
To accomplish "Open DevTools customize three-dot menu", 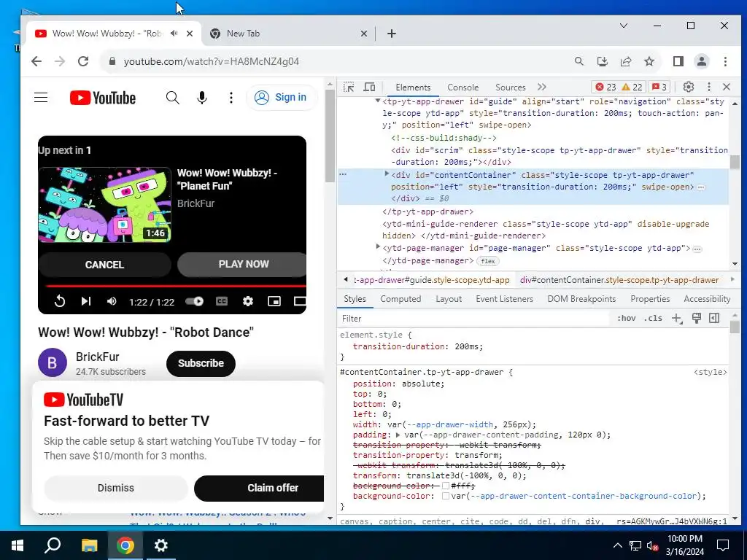I will tap(709, 87).
